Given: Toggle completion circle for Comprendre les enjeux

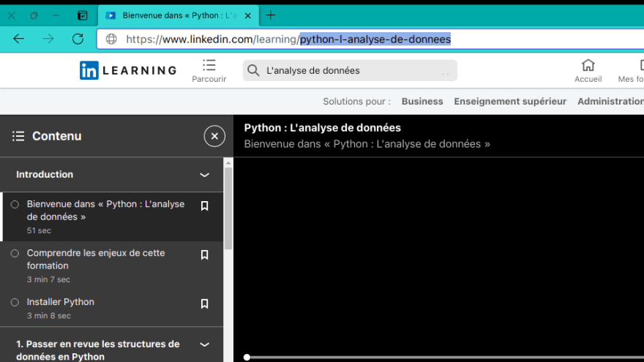Looking at the screenshot, I should (x=15, y=253).
